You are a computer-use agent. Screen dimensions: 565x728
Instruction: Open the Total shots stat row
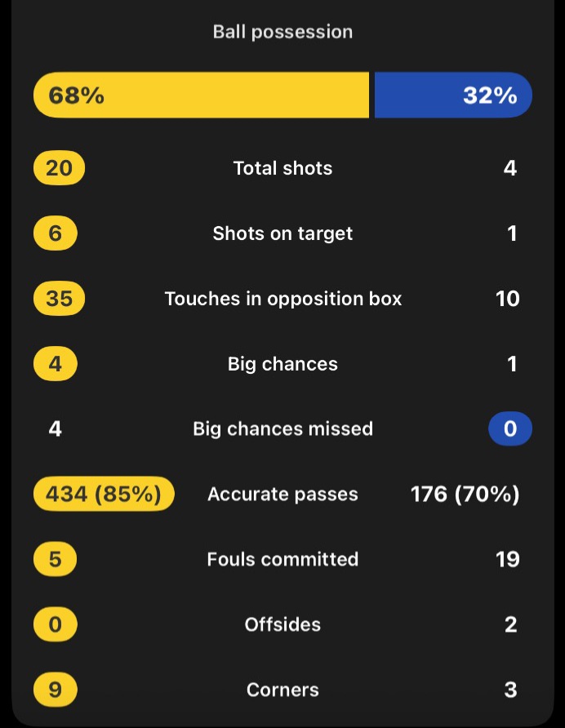(282, 167)
